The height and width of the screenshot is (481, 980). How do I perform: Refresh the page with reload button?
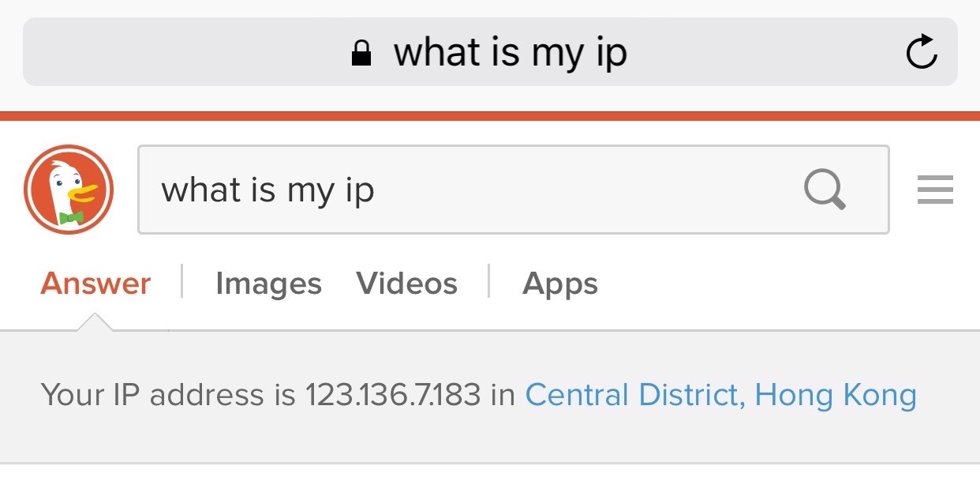[923, 52]
